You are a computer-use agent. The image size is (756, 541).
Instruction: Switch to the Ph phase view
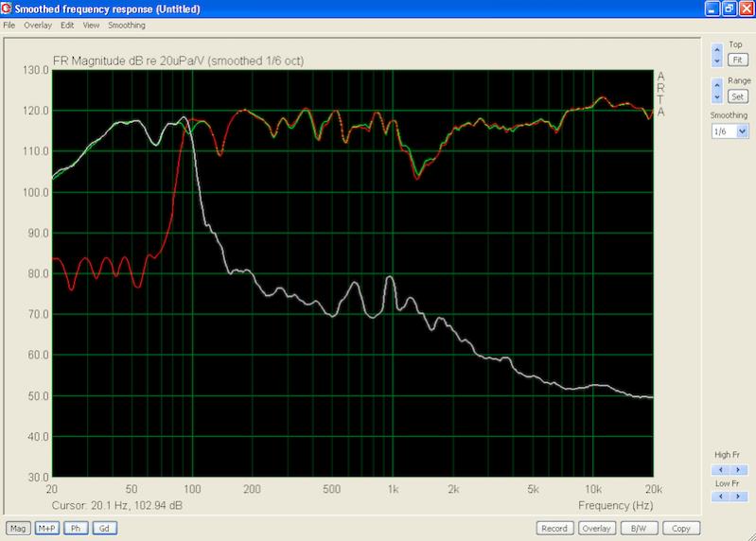pos(76,529)
